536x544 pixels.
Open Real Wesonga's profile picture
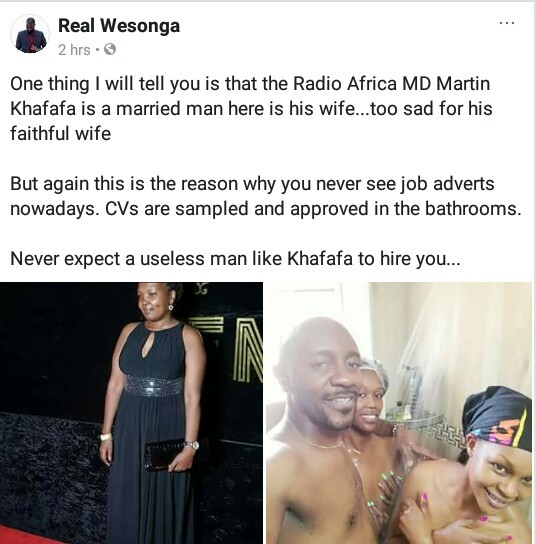pyautogui.click(x=30, y=35)
